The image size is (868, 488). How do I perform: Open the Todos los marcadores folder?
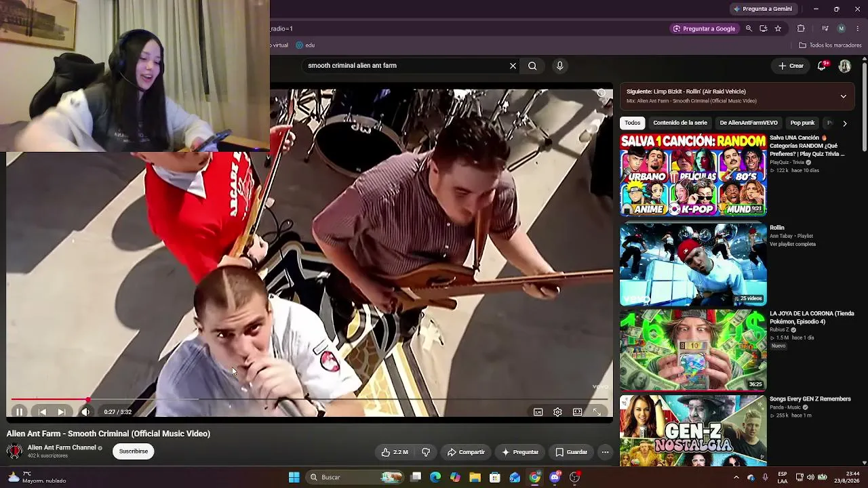click(x=830, y=45)
